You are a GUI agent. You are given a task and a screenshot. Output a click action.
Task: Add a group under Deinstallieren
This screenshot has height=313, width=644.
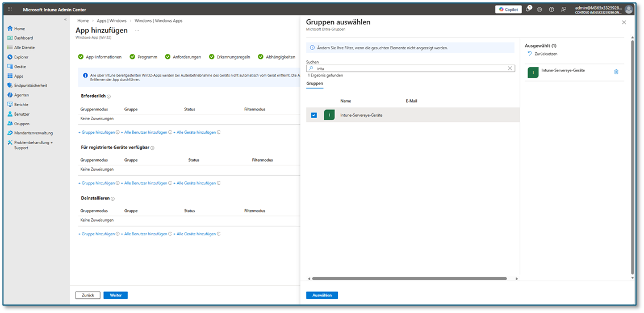(x=97, y=234)
